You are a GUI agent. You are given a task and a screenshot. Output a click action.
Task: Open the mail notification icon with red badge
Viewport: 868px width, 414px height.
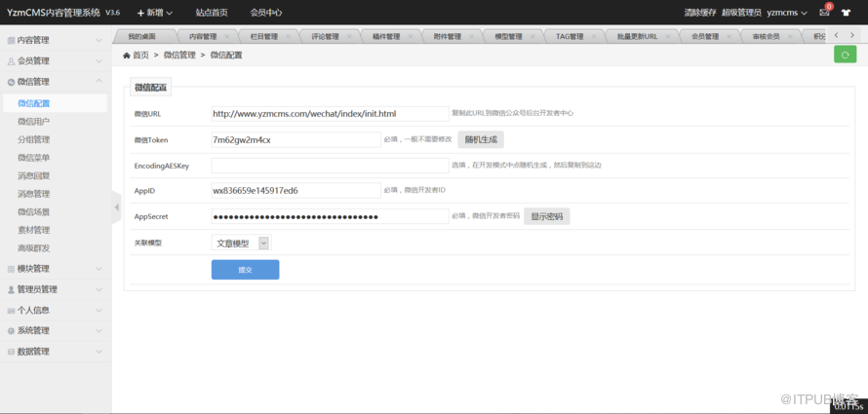coord(825,12)
